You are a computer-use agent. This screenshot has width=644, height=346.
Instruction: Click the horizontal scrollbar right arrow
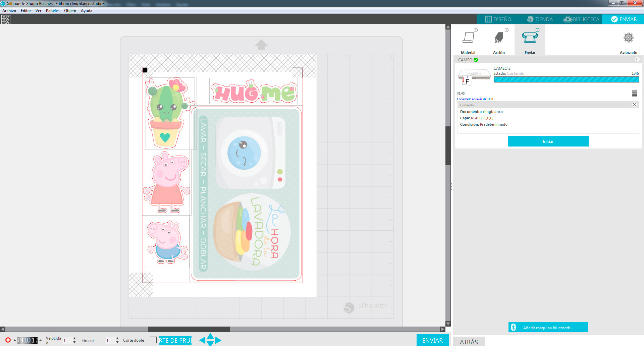pos(442,329)
